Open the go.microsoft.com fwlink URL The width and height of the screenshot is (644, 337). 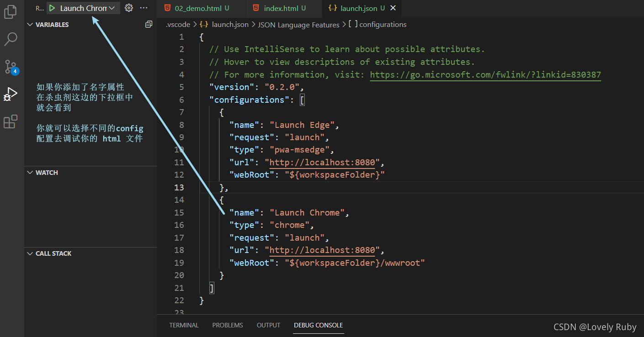coord(485,74)
